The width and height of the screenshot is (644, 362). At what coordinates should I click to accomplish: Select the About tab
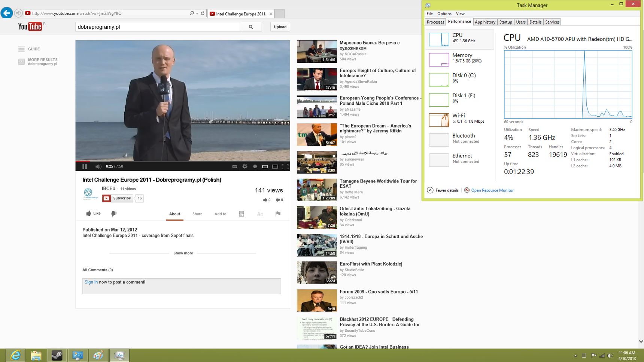pos(174,214)
